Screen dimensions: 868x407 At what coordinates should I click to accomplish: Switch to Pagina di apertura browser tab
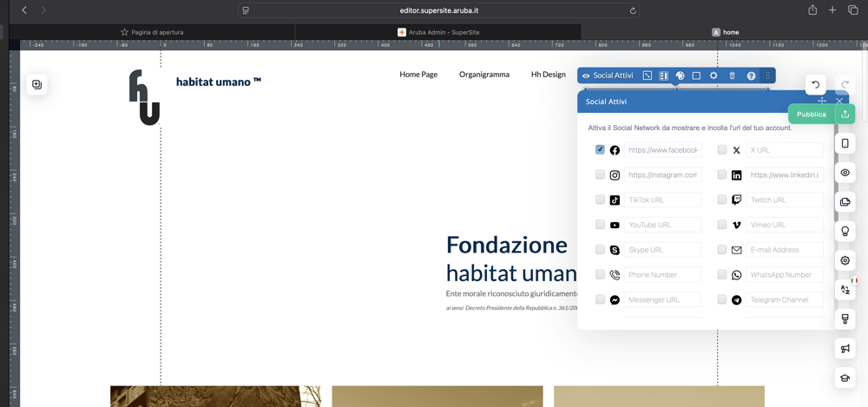click(152, 32)
